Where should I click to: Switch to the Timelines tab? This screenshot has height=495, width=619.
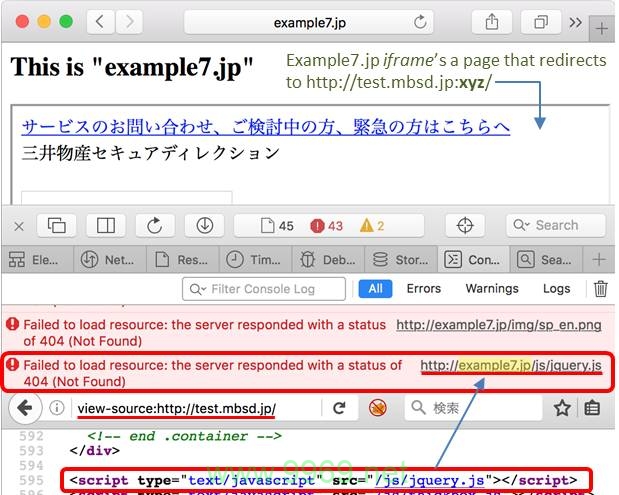(255, 260)
